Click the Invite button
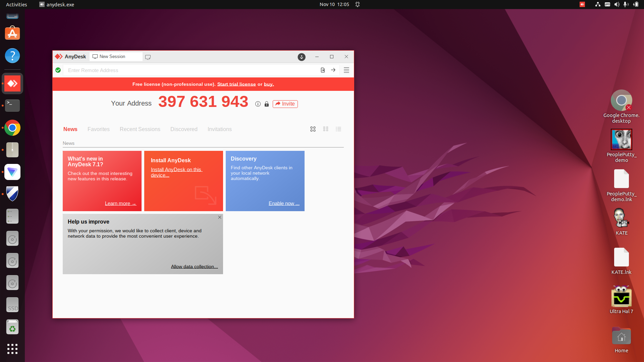This screenshot has height=362, width=644. click(x=285, y=104)
